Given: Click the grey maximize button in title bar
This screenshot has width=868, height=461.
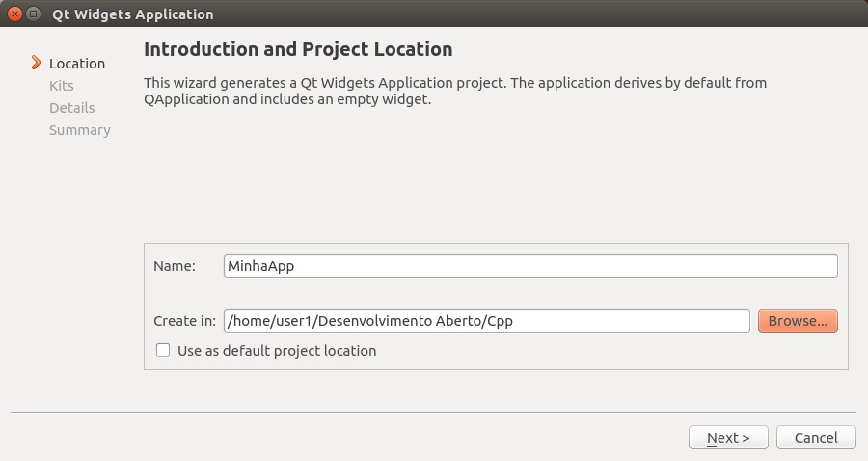Looking at the screenshot, I should 34,14.
